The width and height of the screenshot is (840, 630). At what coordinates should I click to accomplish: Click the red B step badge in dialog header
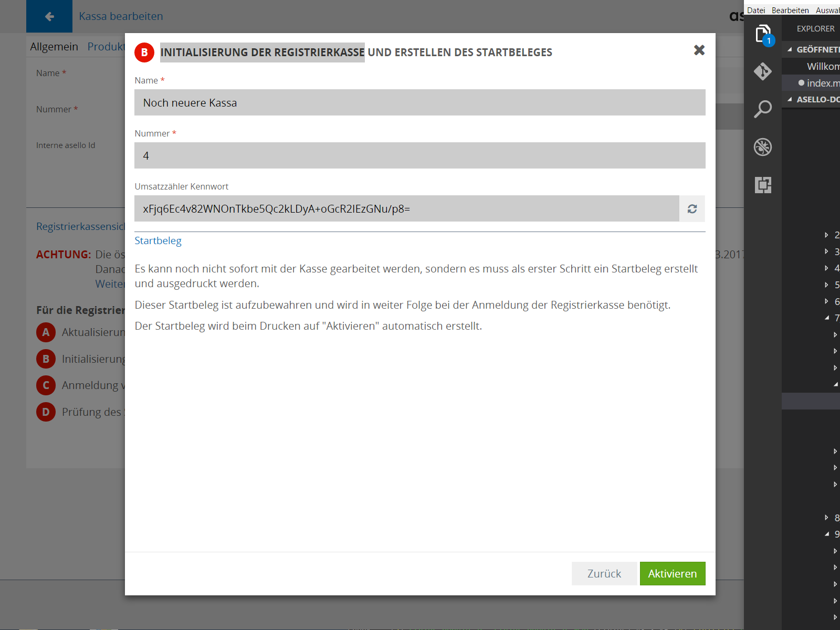144,52
